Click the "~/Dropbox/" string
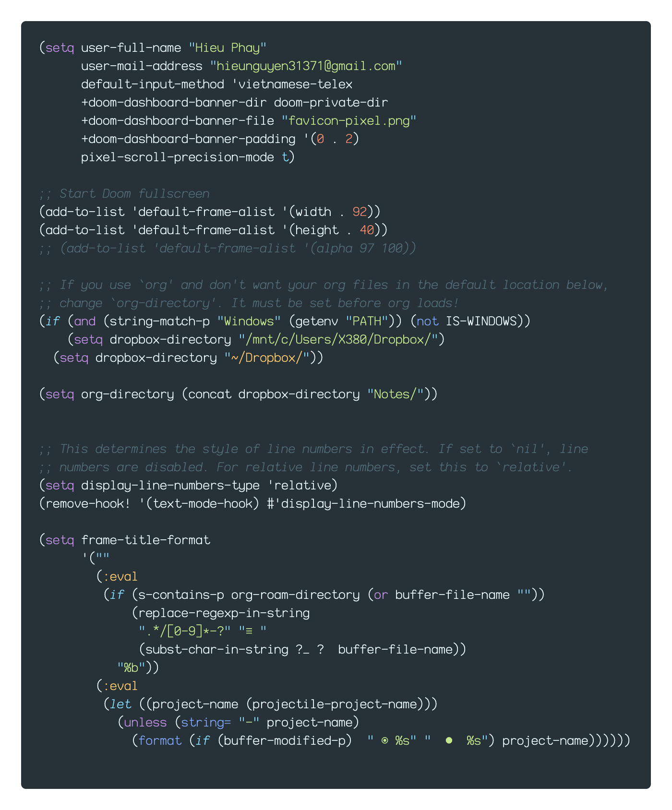The image size is (672, 810). (267, 358)
